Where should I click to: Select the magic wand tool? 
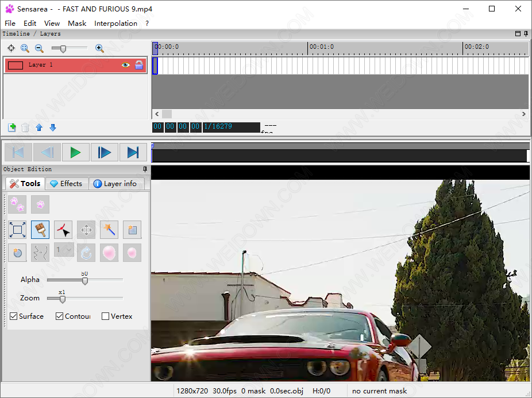click(109, 230)
